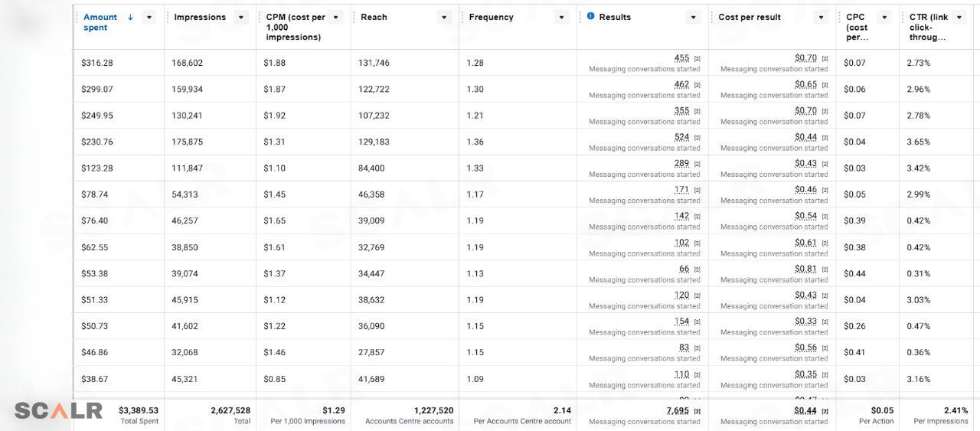This screenshot has height=431, width=980.
Task: Click the [2] badge beside $0.46 cost per result
Action: (x=825, y=190)
